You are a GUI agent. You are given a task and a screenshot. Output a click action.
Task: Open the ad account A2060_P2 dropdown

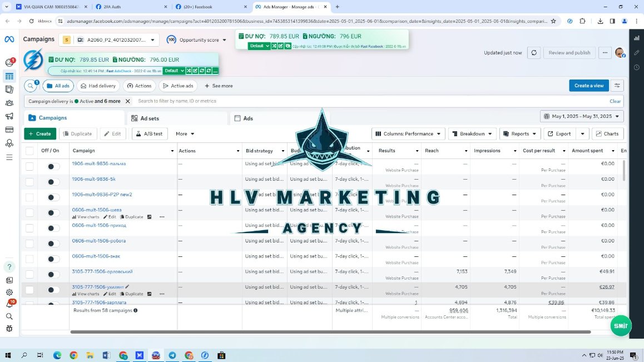pos(109,40)
